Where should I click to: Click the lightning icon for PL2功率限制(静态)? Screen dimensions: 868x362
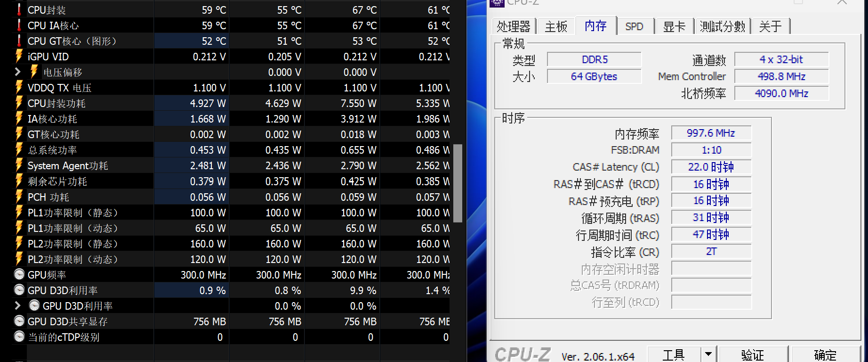[19, 244]
